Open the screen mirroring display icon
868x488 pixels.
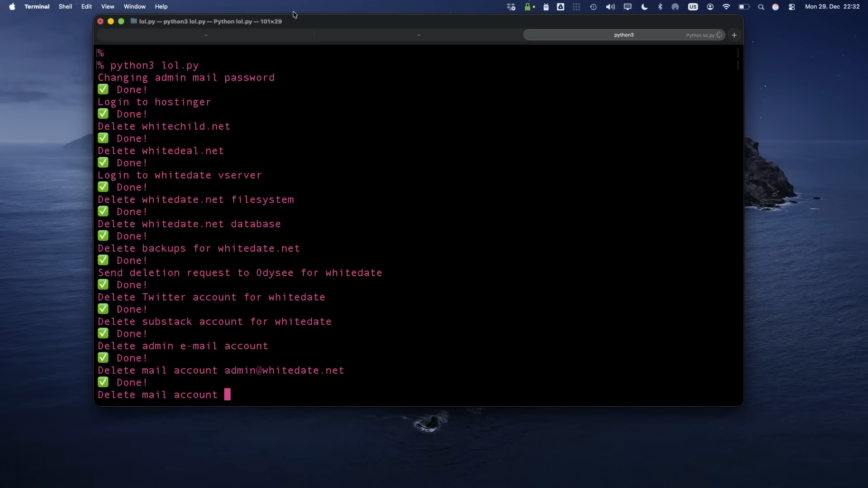pos(627,7)
